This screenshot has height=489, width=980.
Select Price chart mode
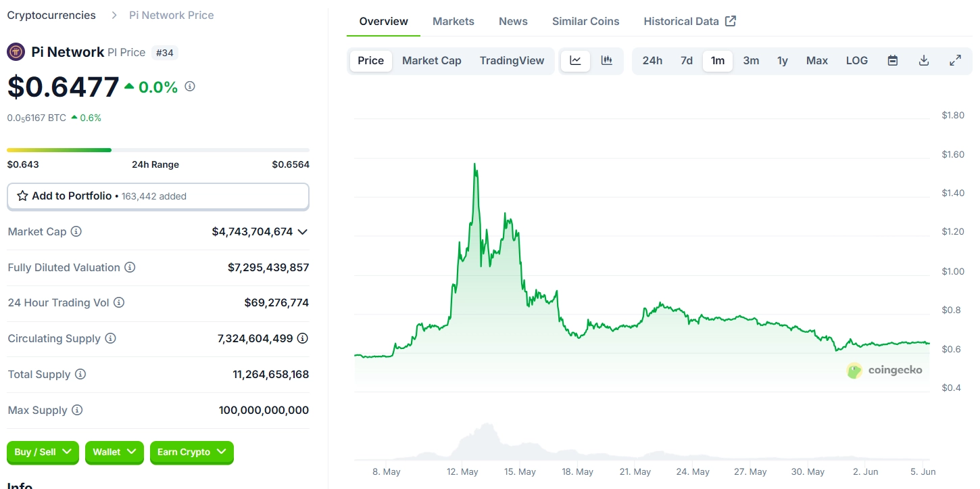pos(370,60)
